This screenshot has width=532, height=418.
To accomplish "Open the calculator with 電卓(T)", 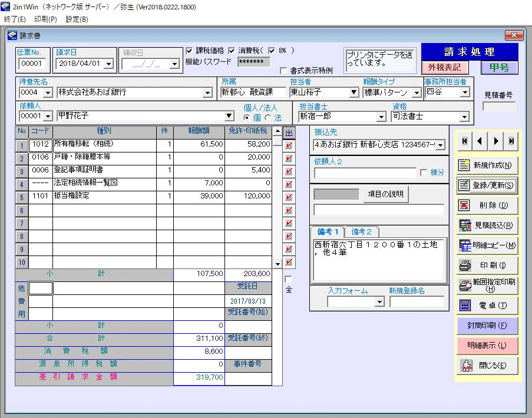I will tap(487, 305).
